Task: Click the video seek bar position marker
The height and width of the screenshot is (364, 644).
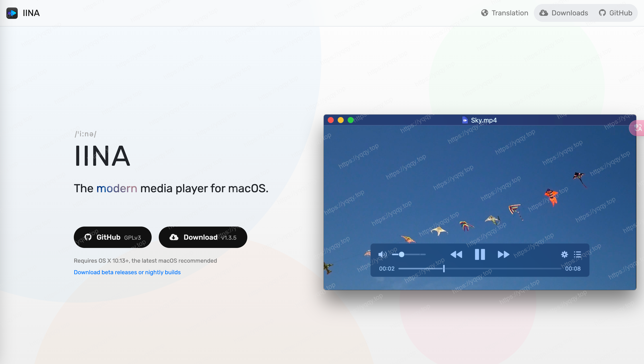Action: pyautogui.click(x=444, y=269)
